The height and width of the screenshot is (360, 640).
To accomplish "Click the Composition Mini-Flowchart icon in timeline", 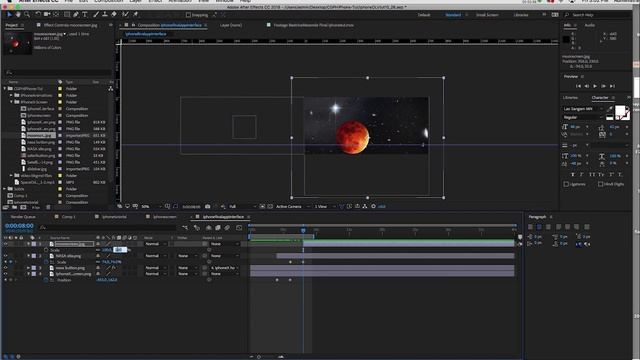I will [x=185, y=227].
